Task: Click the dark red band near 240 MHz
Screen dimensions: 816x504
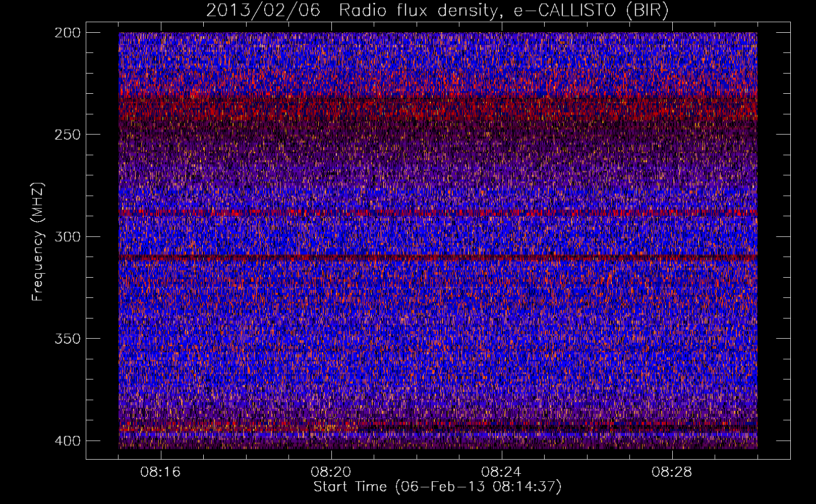Action: [x=438, y=110]
